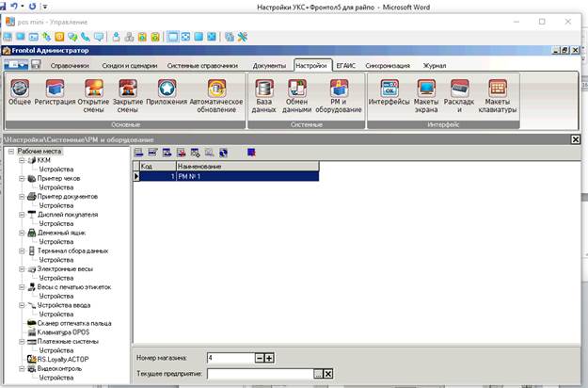Viewport: 588px width, 388px height.
Task: Open the Приложения icon
Action: pyautogui.click(x=167, y=92)
